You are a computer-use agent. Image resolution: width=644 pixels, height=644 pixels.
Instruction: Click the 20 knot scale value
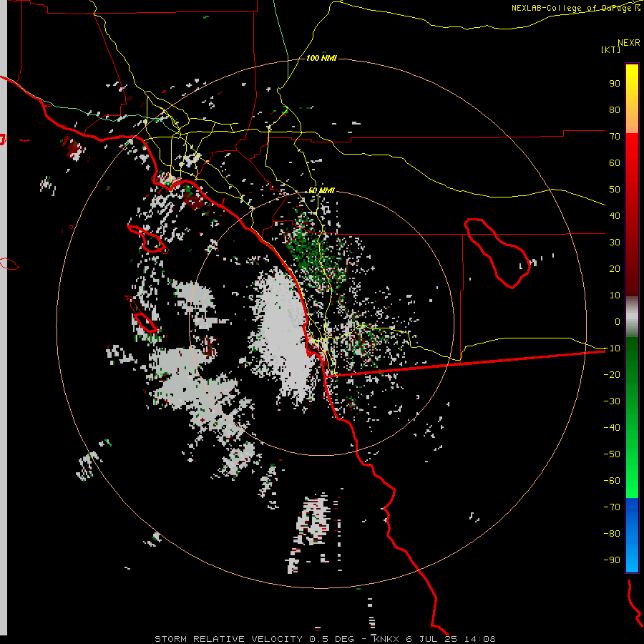point(615,269)
